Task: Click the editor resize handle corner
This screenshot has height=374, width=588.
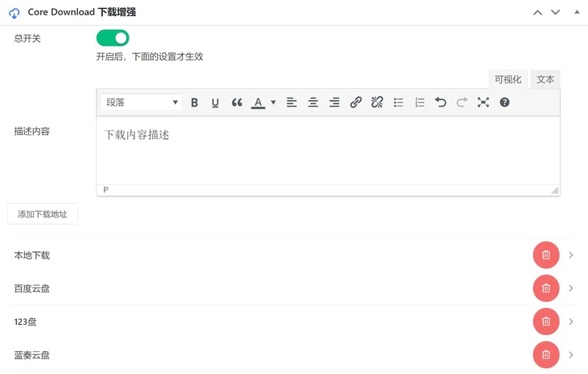Action: click(x=555, y=190)
